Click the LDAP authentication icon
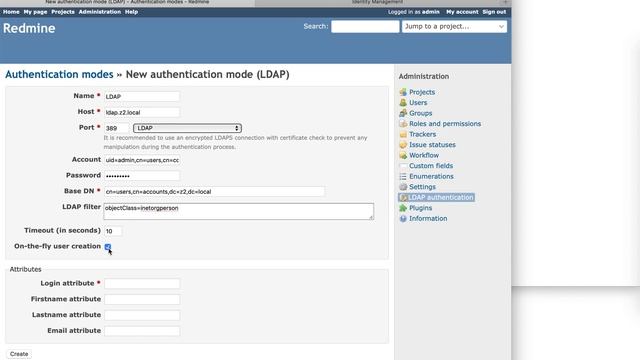 point(403,198)
